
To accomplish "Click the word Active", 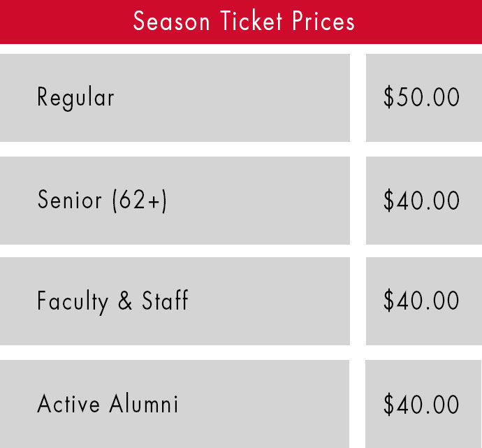I will click(68, 403).
